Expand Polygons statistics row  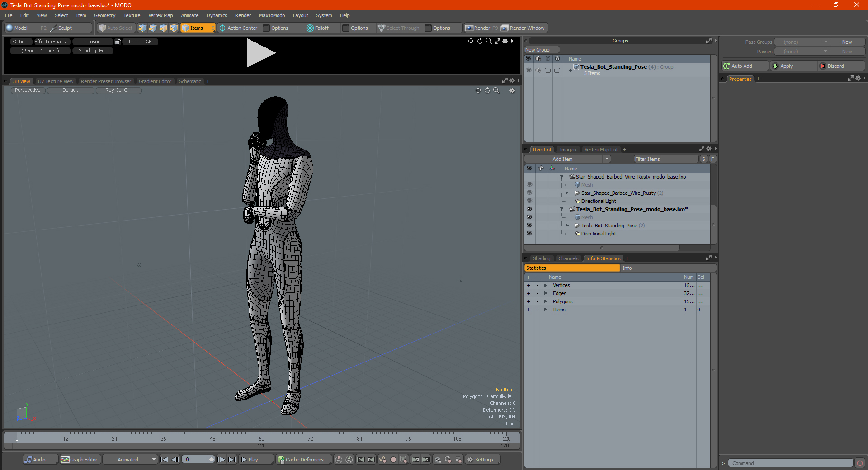pyautogui.click(x=546, y=301)
